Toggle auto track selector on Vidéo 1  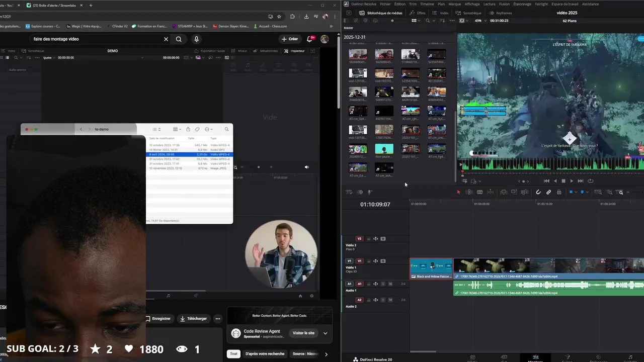click(x=376, y=261)
